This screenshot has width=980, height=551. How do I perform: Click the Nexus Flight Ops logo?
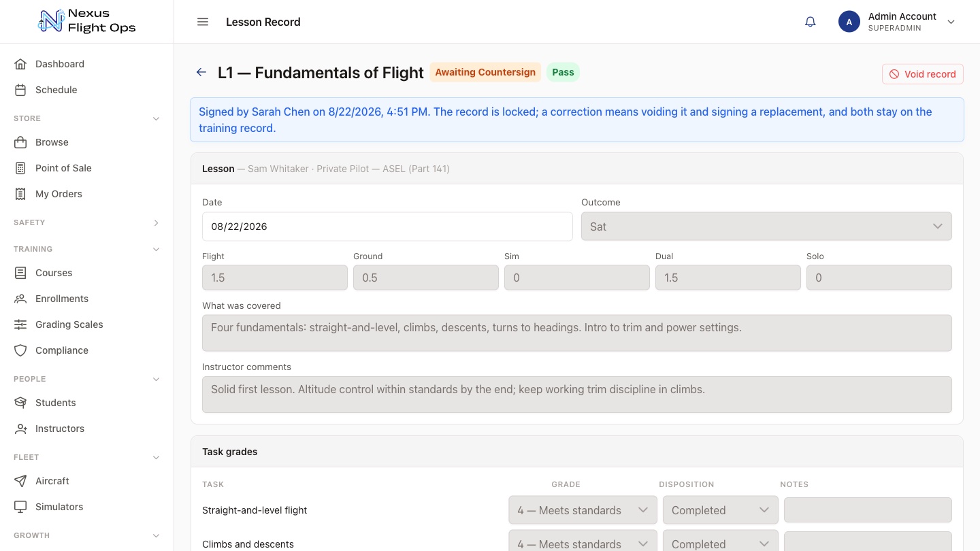tap(87, 21)
